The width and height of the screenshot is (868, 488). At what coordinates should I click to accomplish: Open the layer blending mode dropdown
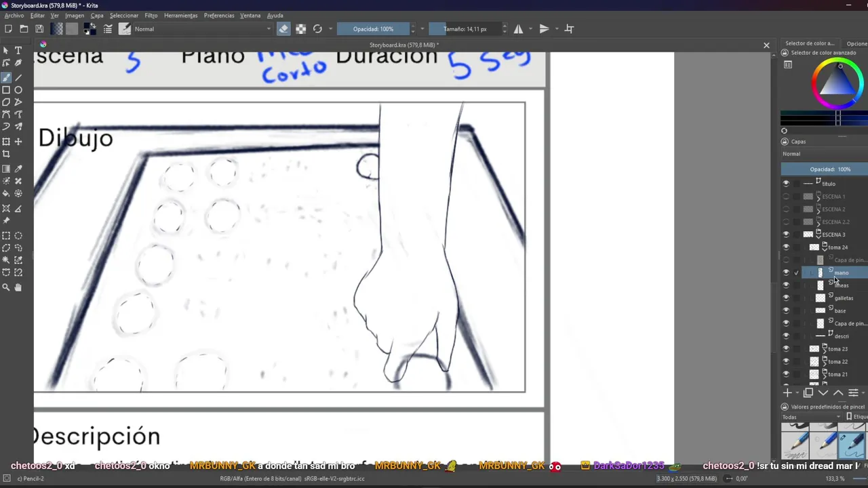[824, 154]
